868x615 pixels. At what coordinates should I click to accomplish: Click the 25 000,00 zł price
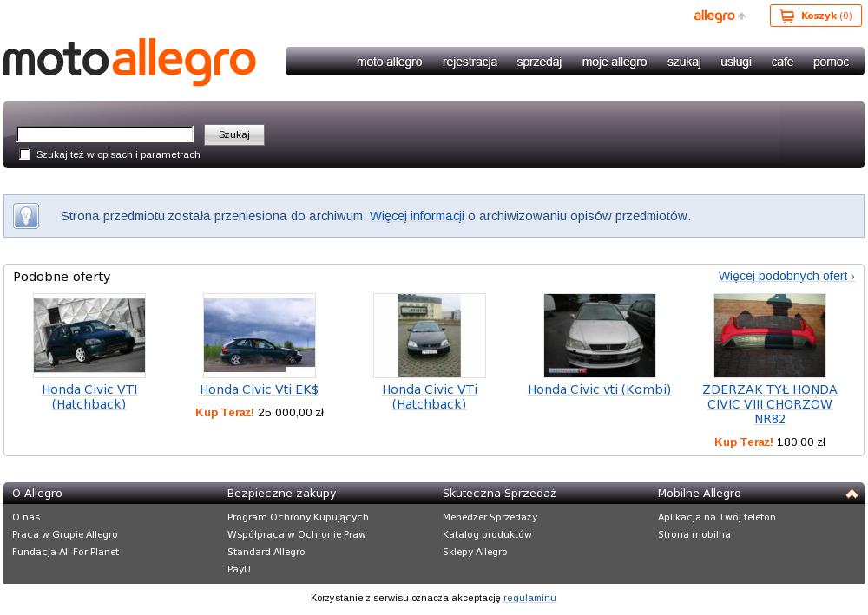coord(291,413)
